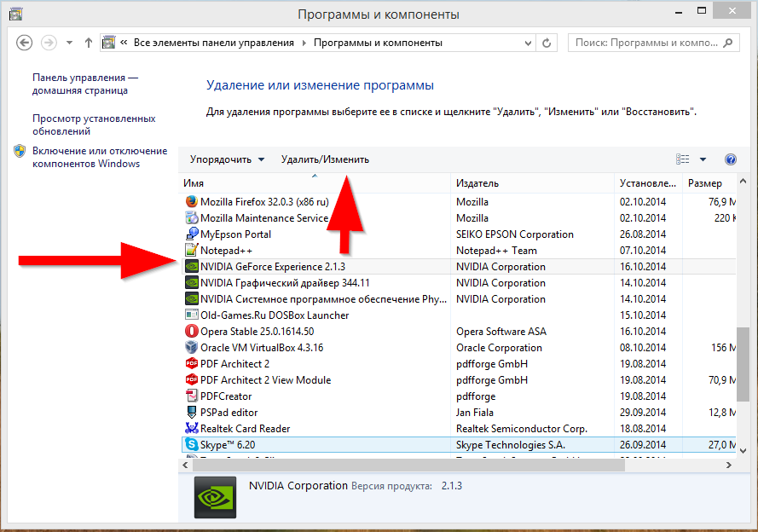Viewport: 758px width, 532px height.
Task: Click Jan Fiala publisher cell
Action: tap(475, 412)
